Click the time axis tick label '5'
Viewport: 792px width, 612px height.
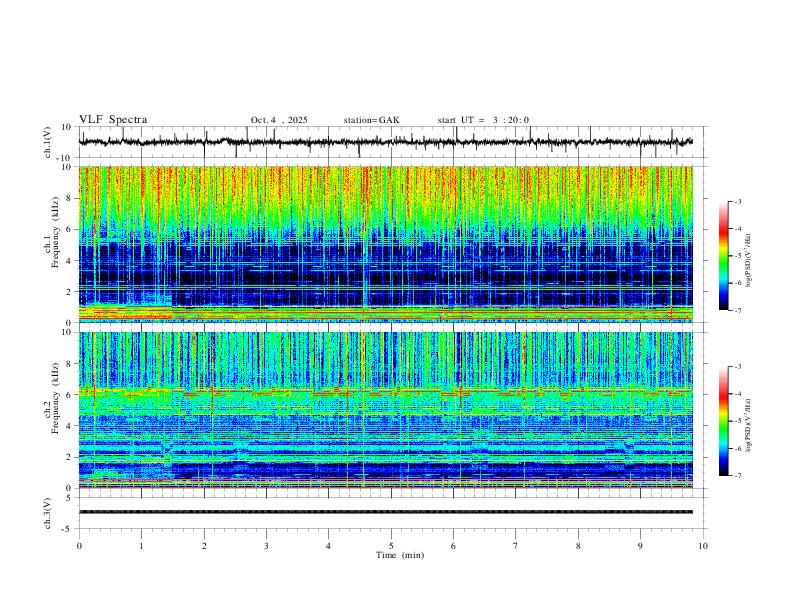point(391,546)
